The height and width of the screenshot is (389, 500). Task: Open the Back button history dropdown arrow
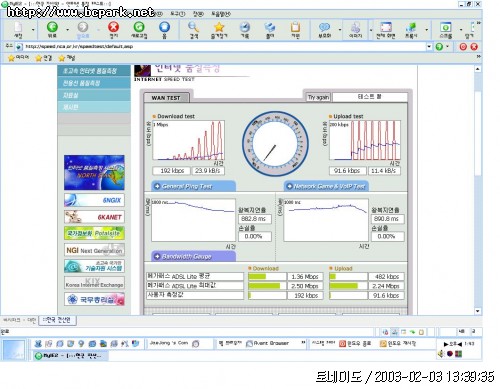pyautogui.click(x=68, y=30)
